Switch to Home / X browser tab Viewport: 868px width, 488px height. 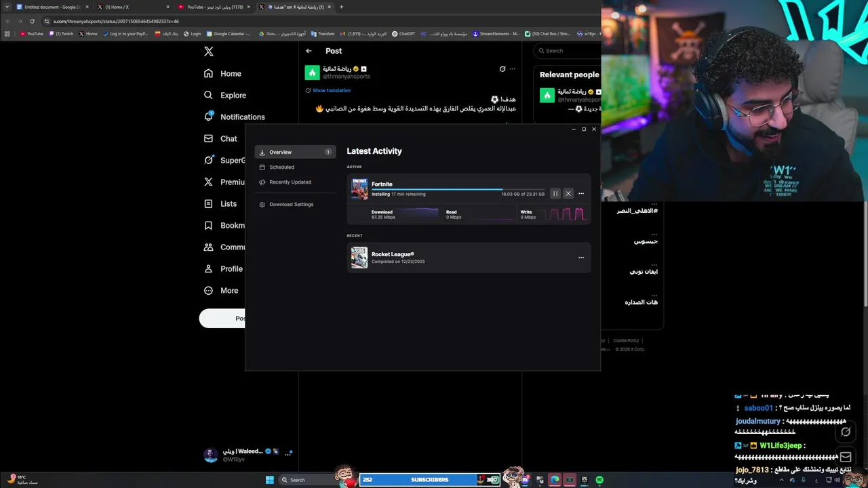coord(133,7)
